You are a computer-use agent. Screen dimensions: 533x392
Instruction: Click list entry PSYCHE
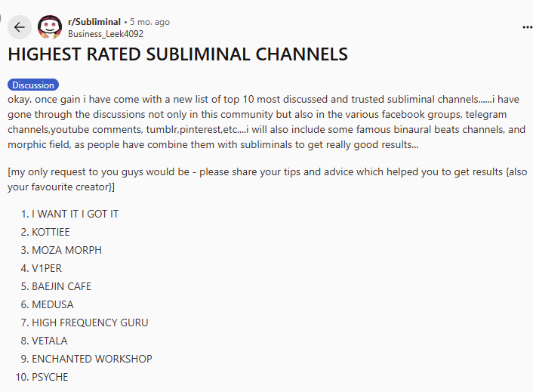coord(50,377)
